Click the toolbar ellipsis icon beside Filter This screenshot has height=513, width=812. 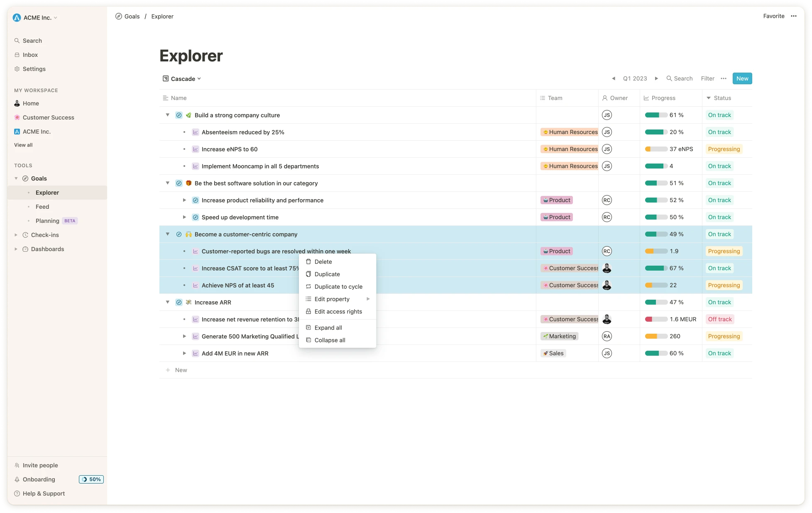tap(724, 78)
